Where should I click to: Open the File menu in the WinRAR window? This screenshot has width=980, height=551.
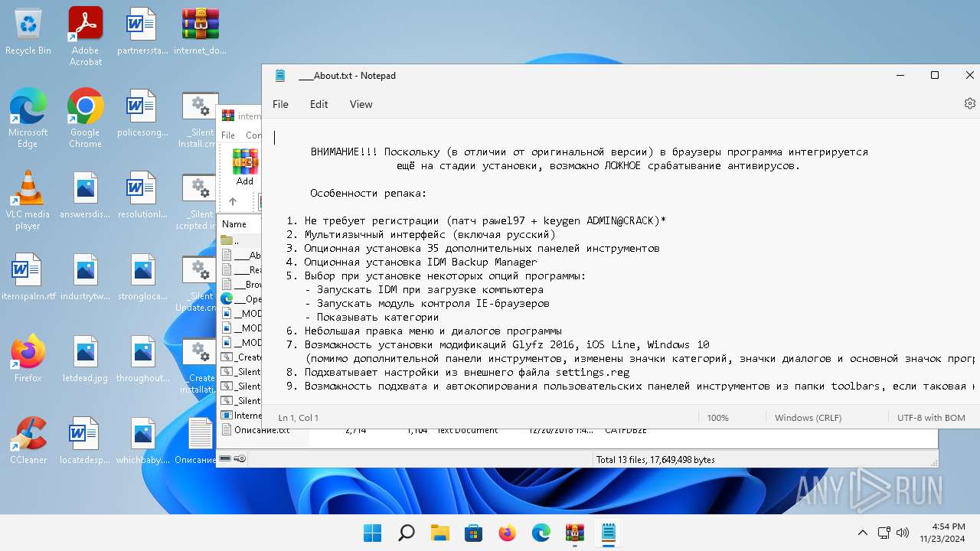(x=228, y=135)
